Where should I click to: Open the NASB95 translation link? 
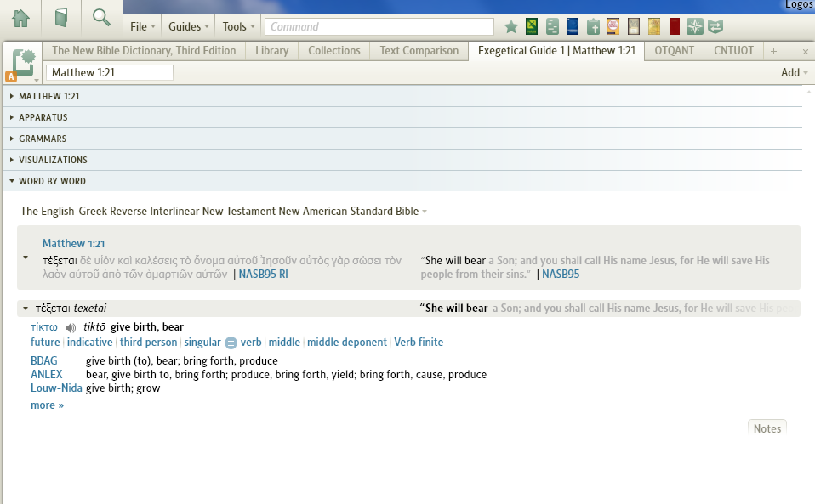561,274
